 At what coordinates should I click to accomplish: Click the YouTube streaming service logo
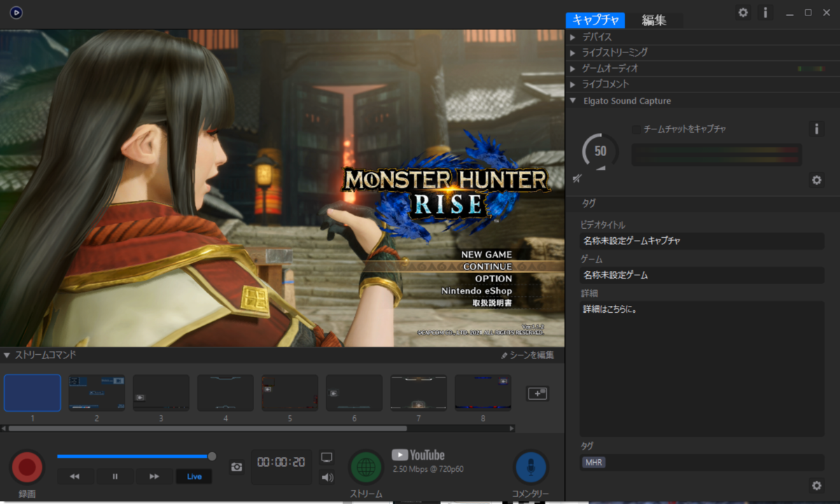[418, 455]
